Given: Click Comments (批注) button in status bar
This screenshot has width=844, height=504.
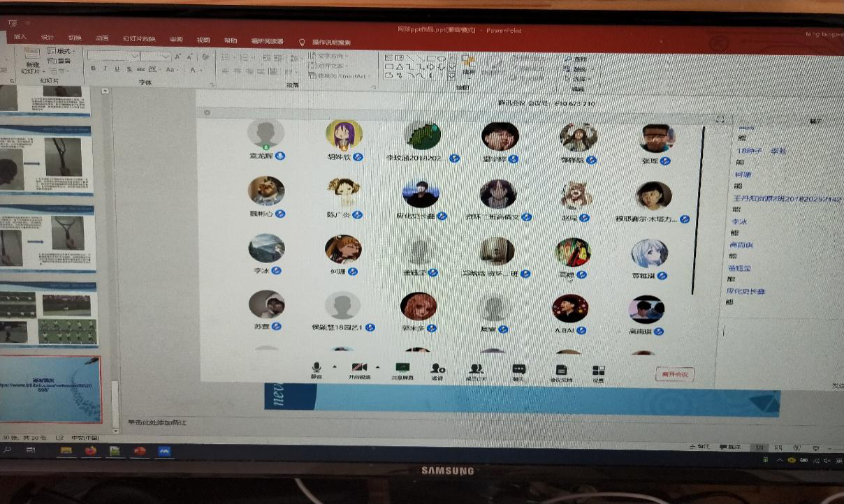Looking at the screenshot, I should click(x=730, y=447).
